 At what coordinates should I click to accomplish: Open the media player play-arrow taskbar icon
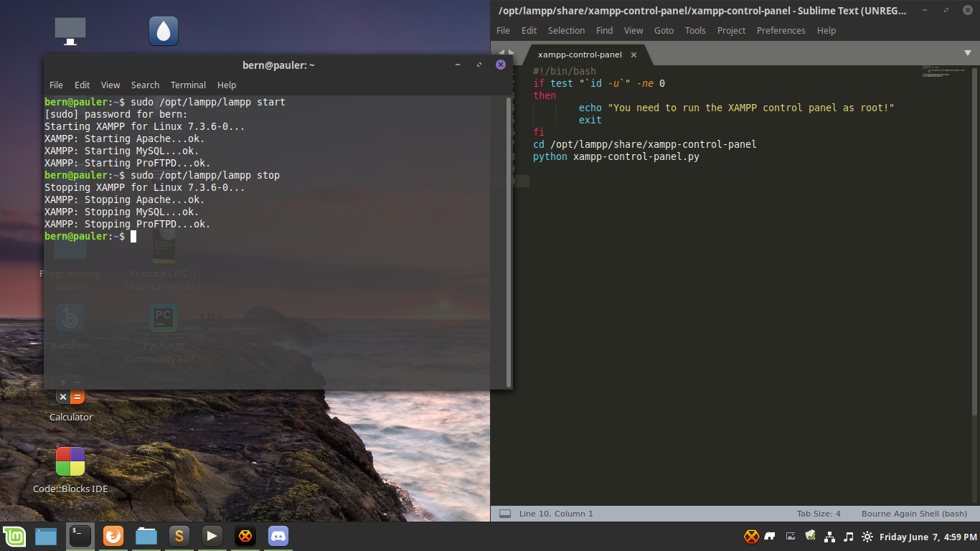click(212, 536)
